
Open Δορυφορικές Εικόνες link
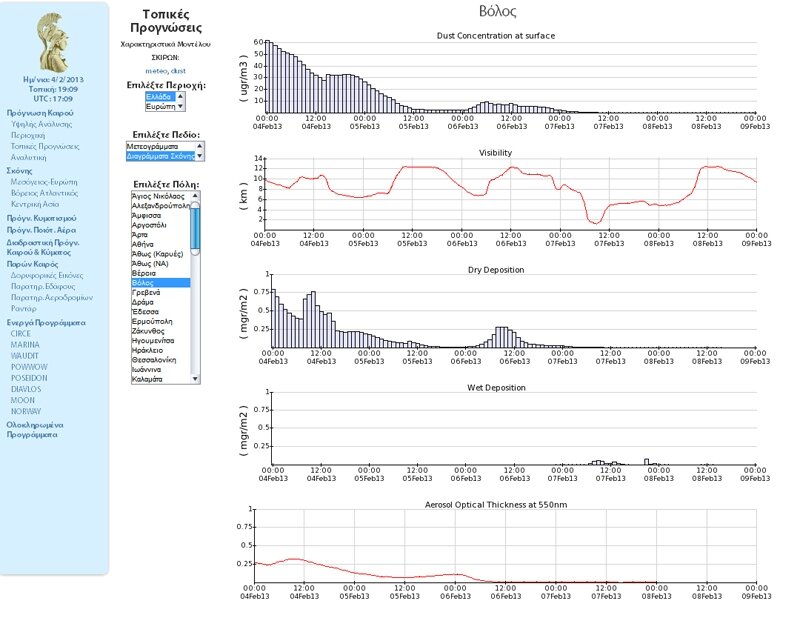(x=47, y=276)
